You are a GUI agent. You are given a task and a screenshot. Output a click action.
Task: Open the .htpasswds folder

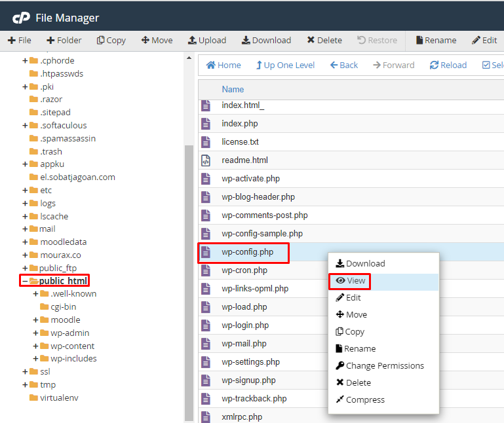[x=56, y=74]
